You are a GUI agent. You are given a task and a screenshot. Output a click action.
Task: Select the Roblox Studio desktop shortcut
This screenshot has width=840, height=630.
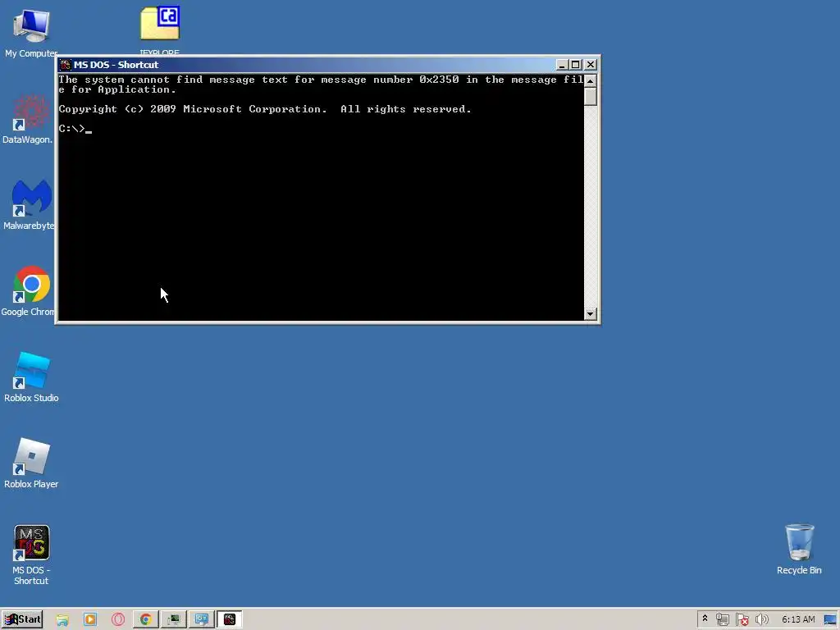pos(31,377)
